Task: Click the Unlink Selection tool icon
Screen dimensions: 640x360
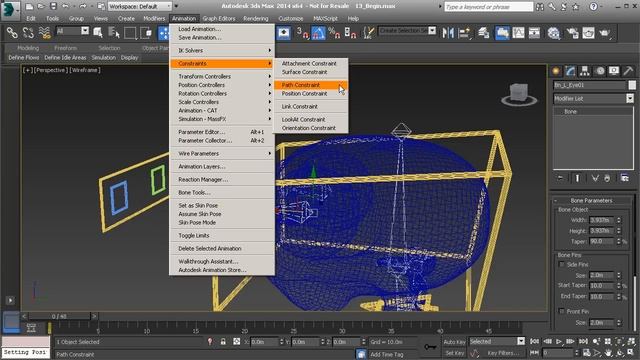Action: (28, 33)
